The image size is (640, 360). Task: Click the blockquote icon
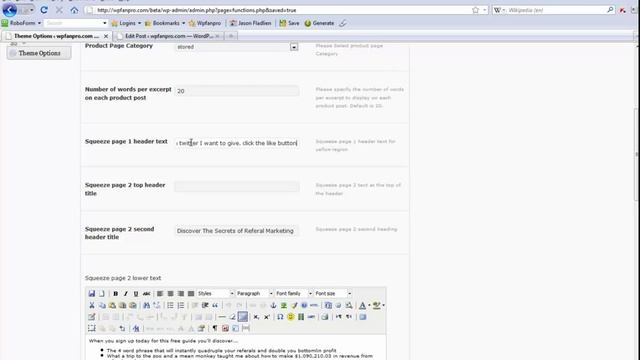(215, 305)
